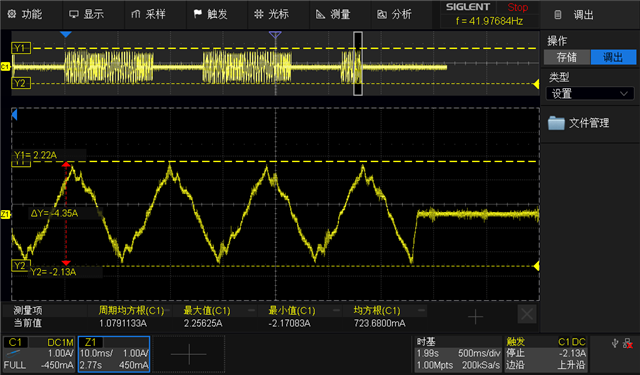Screen dimensions: 640x375
Task: Click the network disconnected status icon
Action: (628, 344)
